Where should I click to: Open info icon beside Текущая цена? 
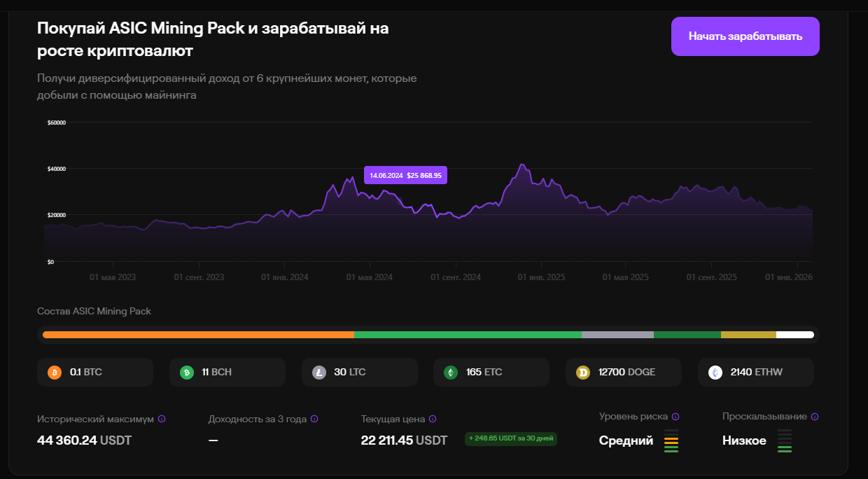point(433,419)
